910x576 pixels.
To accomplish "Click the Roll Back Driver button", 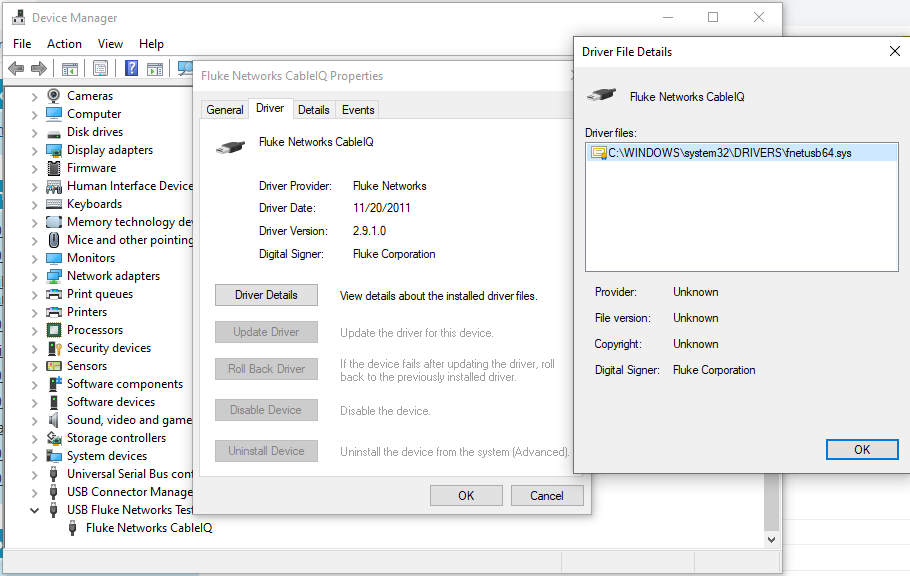I will tap(266, 369).
